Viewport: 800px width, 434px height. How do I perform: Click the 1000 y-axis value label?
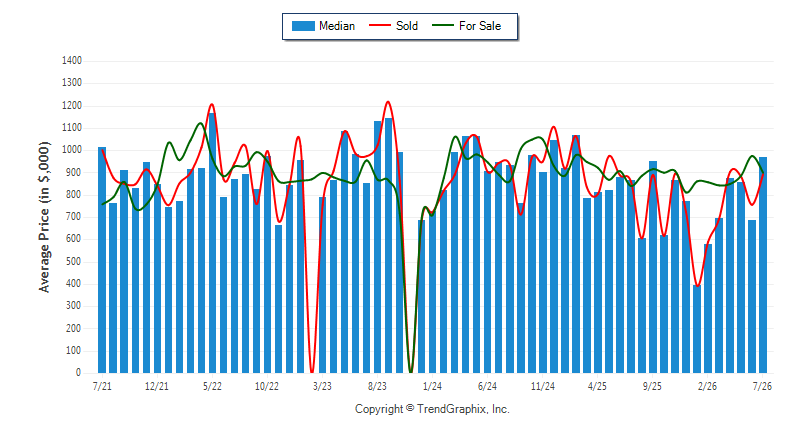coord(72,150)
